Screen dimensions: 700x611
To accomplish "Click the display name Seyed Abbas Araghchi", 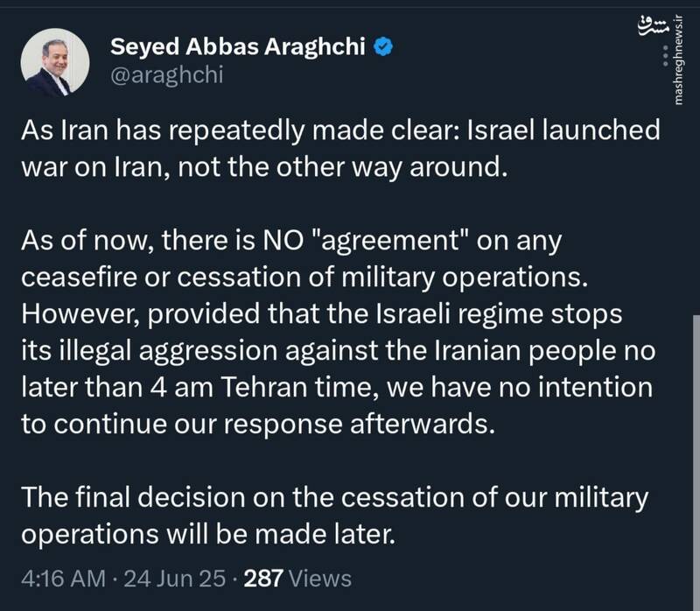I will point(236,46).
